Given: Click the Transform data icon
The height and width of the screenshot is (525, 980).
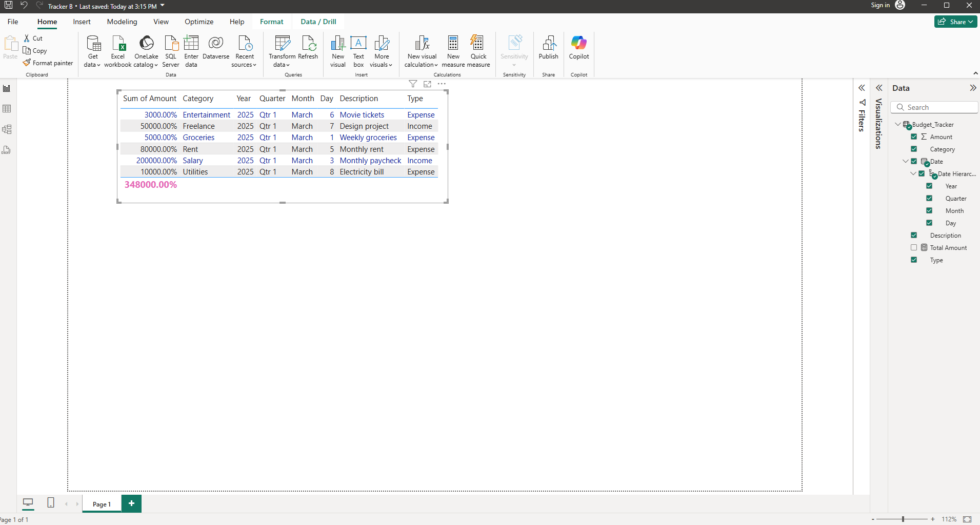Looking at the screenshot, I should [x=282, y=44].
